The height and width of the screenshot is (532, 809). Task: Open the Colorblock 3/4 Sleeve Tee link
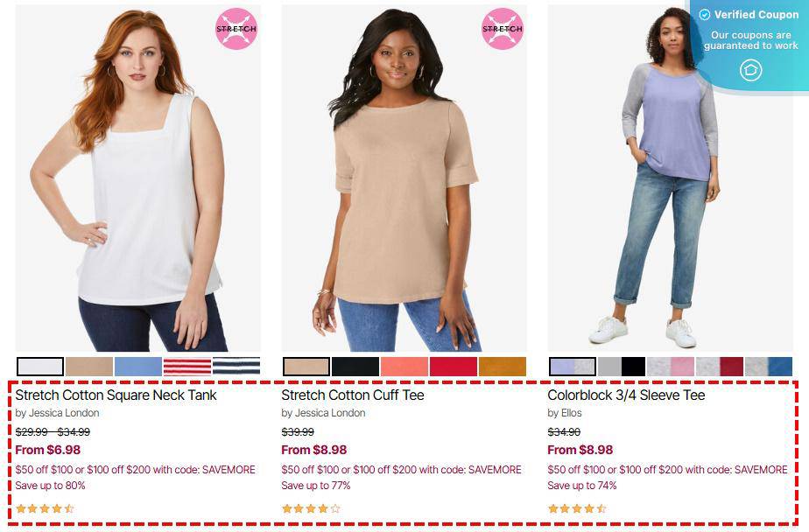(x=626, y=395)
